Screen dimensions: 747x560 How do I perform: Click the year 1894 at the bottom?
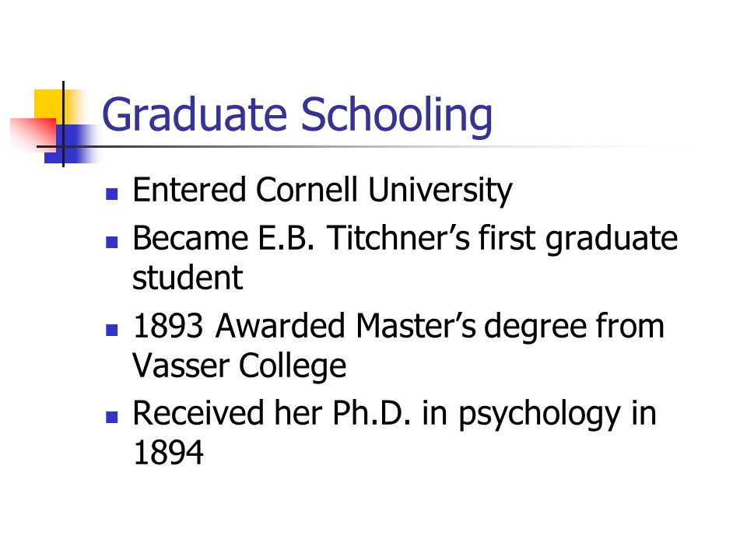[168, 453]
